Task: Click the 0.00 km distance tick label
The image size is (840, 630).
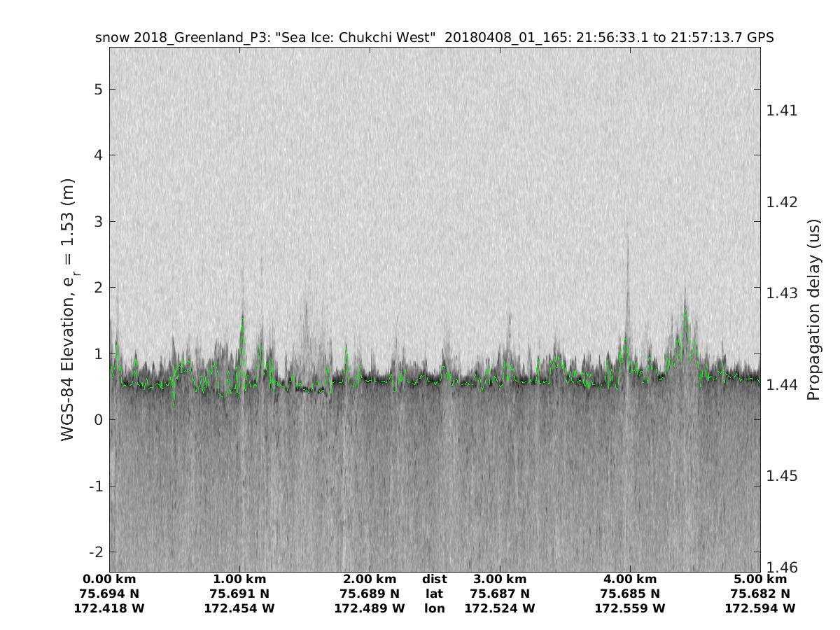Action: pyautogui.click(x=109, y=579)
